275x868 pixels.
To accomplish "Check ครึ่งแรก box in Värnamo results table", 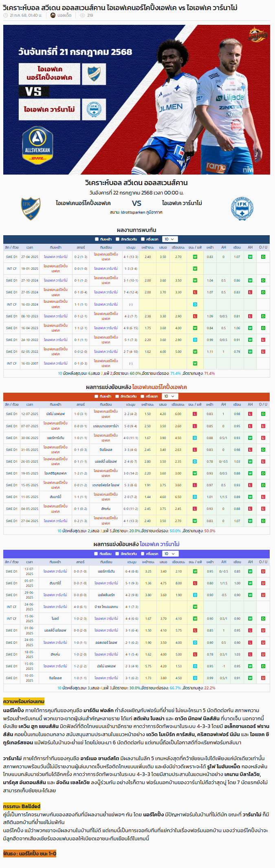I will click(x=143, y=554).
